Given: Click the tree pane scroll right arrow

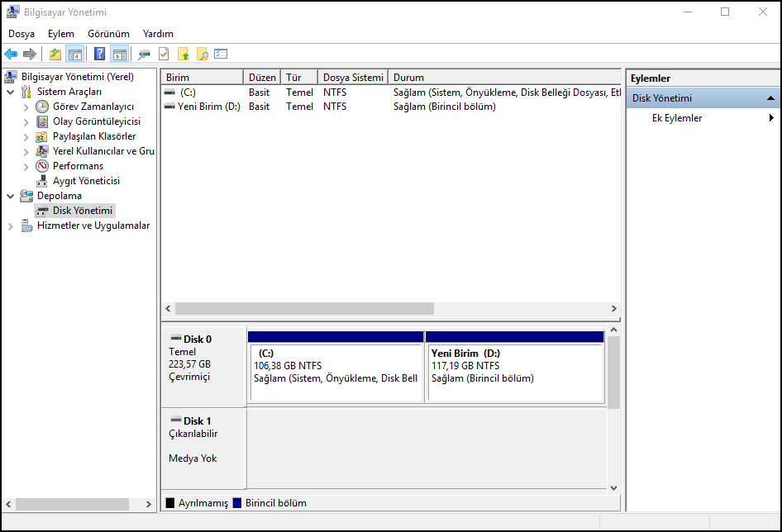Looking at the screenshot, I should pos(148,504).
